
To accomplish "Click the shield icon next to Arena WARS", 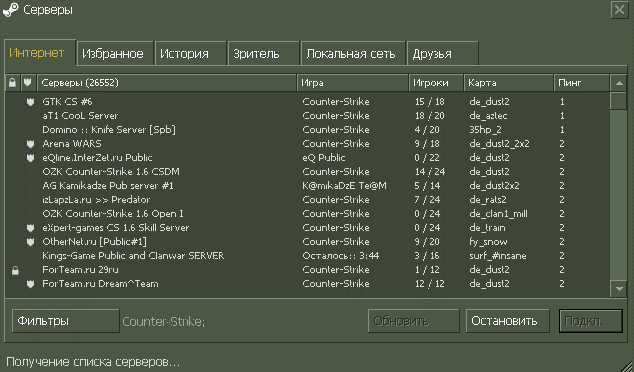I will coord(30,144).
